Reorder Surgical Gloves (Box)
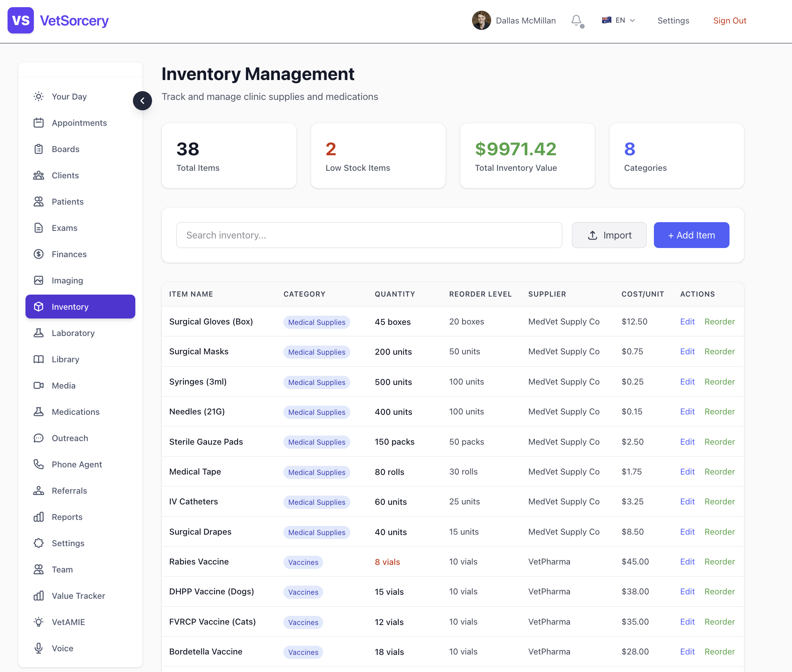Viewport: 792px width, 672px height. pos(719,321)
